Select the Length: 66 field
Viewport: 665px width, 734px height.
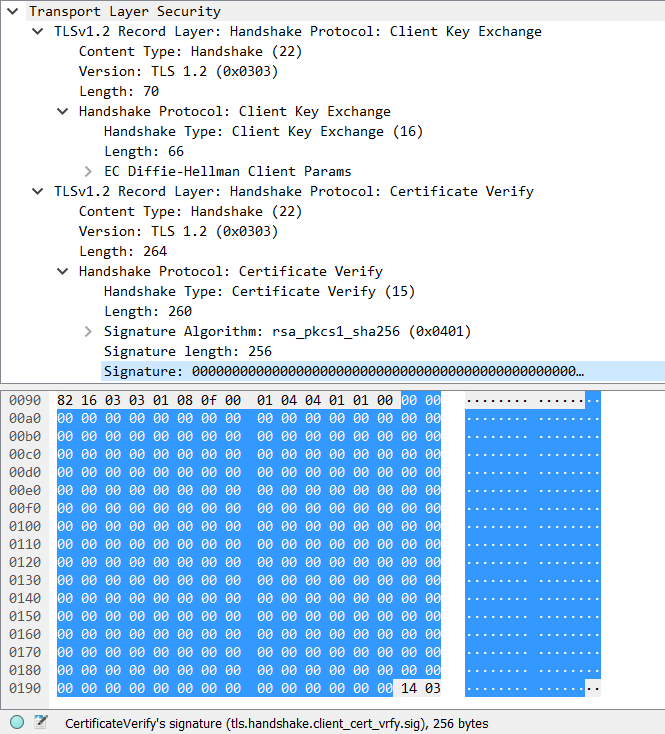click(144, 151)
